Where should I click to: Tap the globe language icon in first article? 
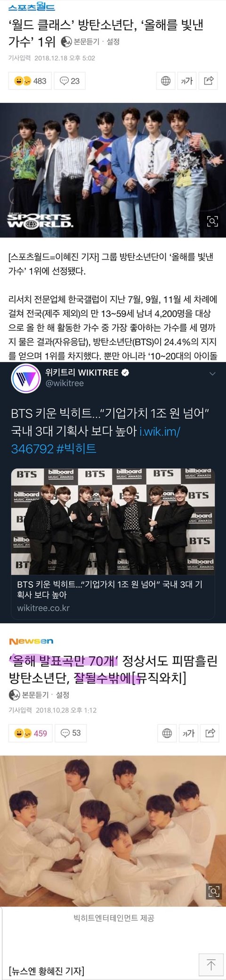click(166, 81)
